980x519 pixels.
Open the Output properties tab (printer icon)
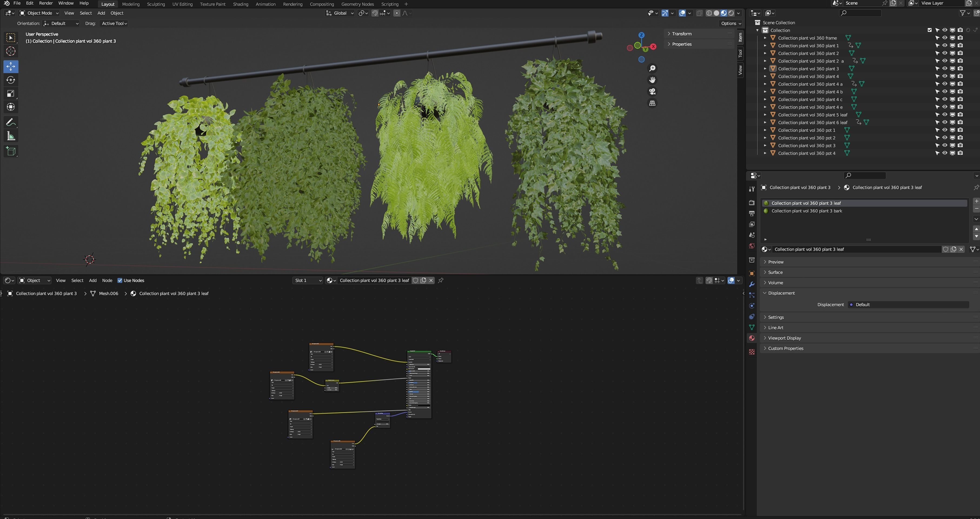(751, 214)
